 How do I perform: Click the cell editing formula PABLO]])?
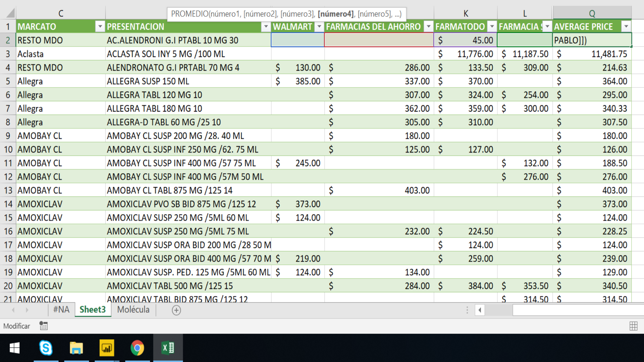click(x=592, y=40)
